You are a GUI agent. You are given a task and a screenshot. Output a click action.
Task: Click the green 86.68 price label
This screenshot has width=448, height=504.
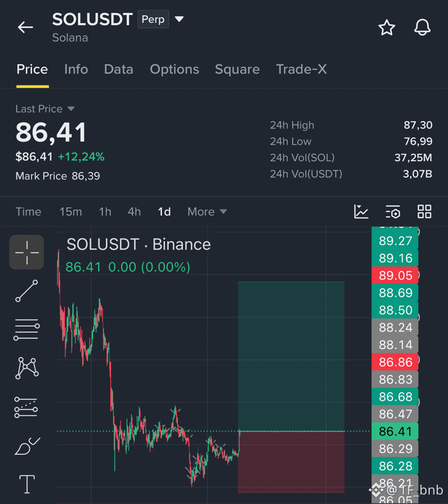395,397
